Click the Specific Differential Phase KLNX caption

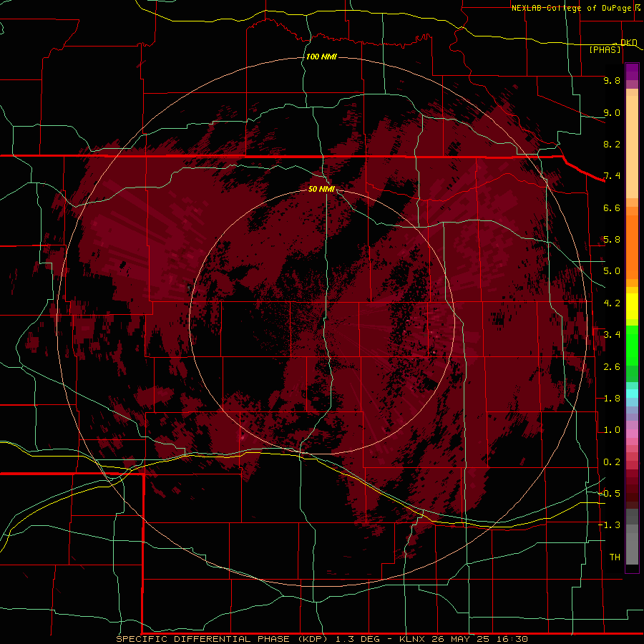322,639
